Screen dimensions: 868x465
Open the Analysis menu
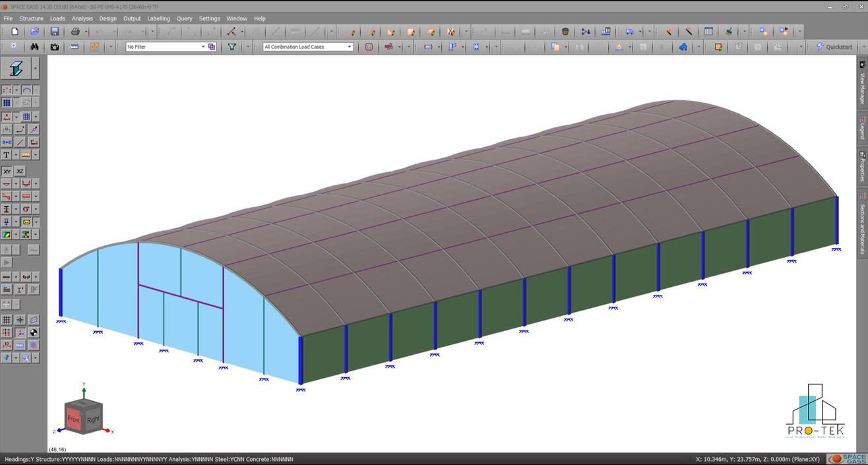point(82,18)
